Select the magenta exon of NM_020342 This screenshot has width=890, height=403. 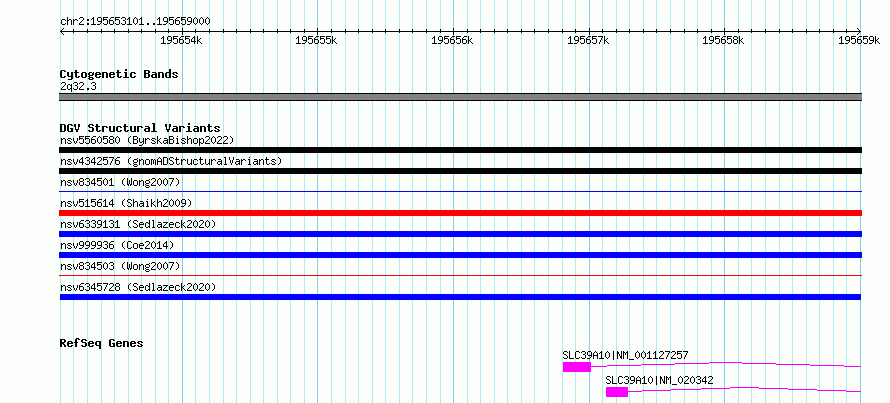(x=617, y=392)
